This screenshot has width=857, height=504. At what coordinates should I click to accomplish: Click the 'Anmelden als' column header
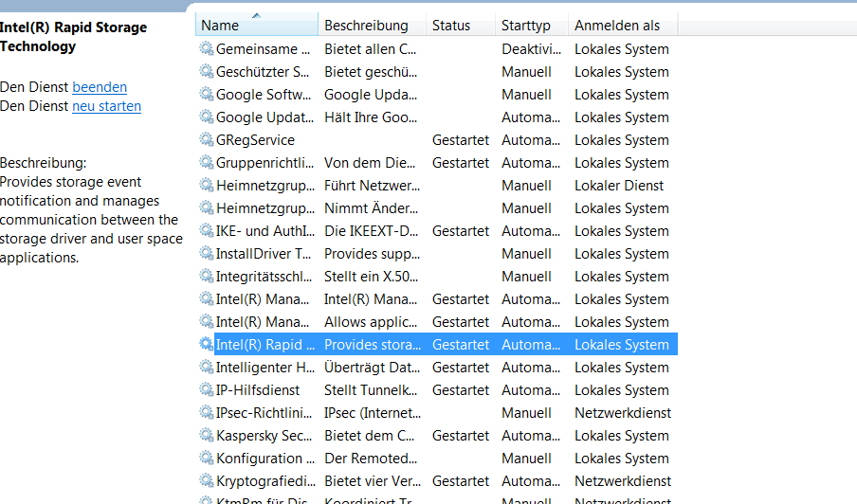pyautogui.click(x=617, y=26)
